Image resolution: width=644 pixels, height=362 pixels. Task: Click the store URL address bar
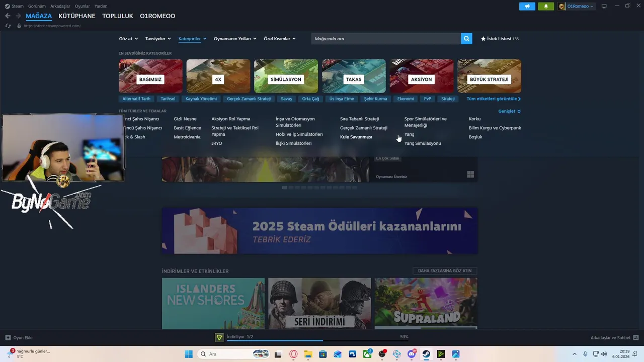click(x=52, y=26)
